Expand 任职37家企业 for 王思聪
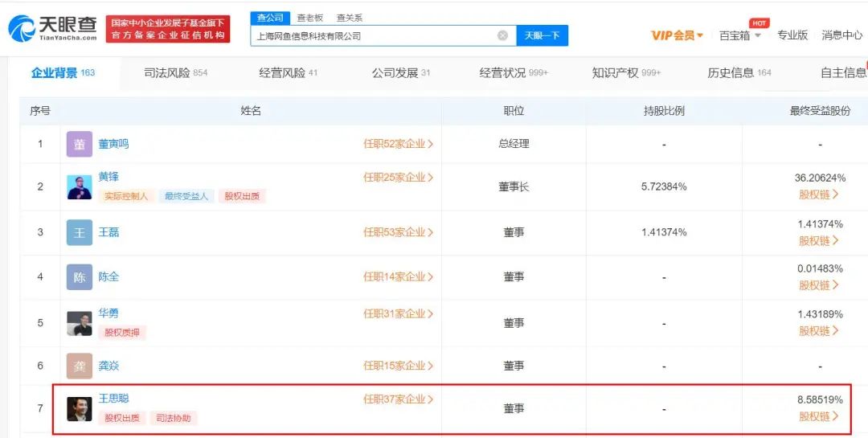Image resolution: width=868 pixels, height=438 pixels. 398,399
